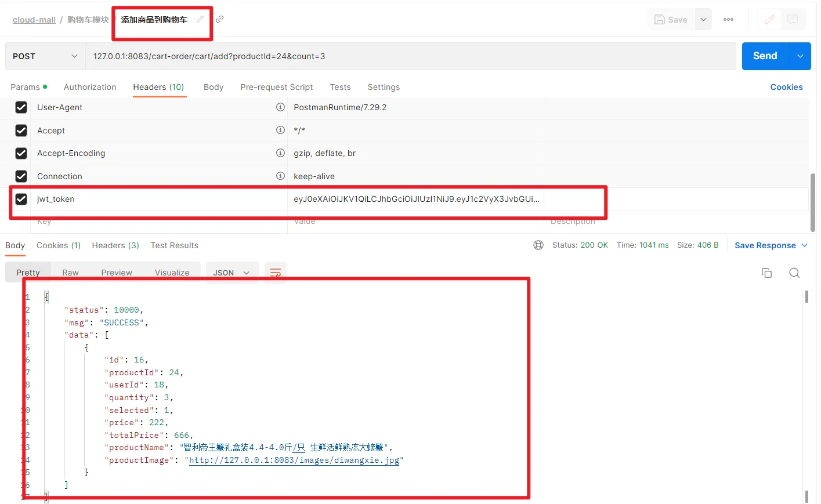The width and height of the screenshot is (821, 504).
Task: Open the Cookies link
Action: click(x=786, y=87)
